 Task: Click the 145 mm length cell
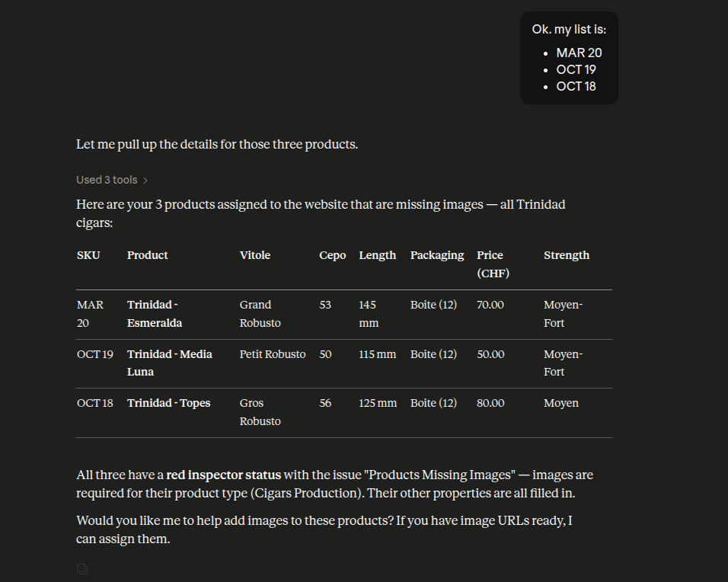click(x=369, y=314)
